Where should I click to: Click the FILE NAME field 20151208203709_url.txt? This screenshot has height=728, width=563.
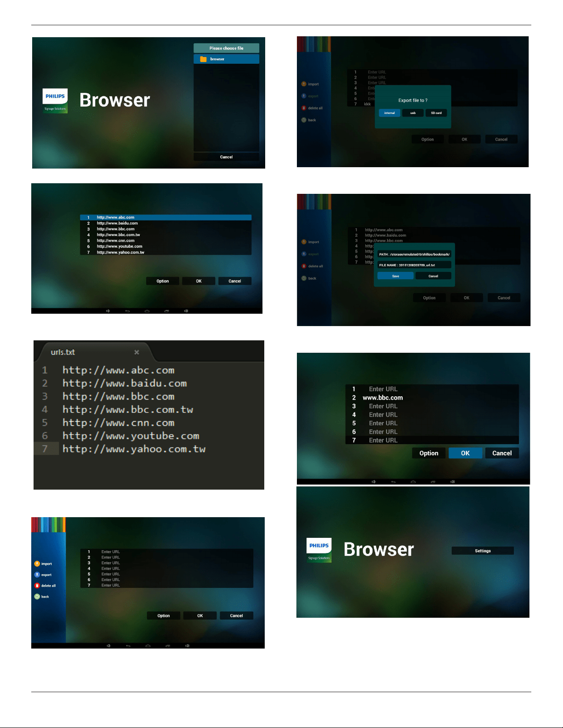[x=415, y=265]
